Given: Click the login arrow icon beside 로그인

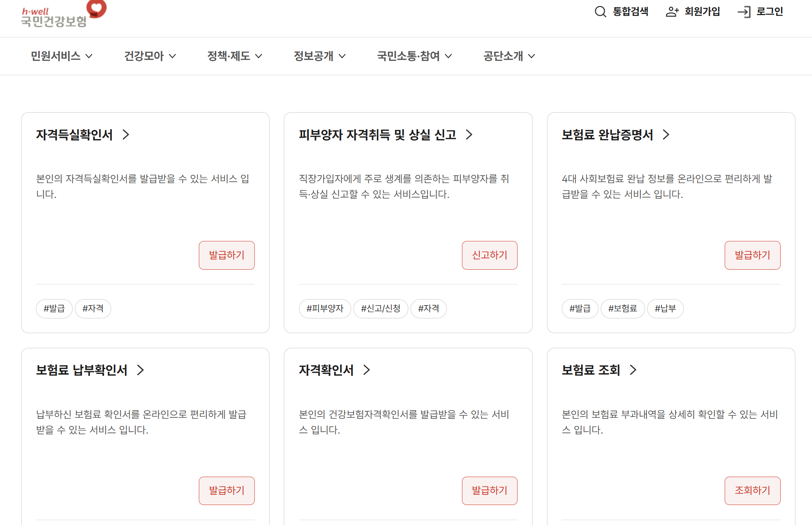Looking at the screenshot, I should tap(744, 12).
